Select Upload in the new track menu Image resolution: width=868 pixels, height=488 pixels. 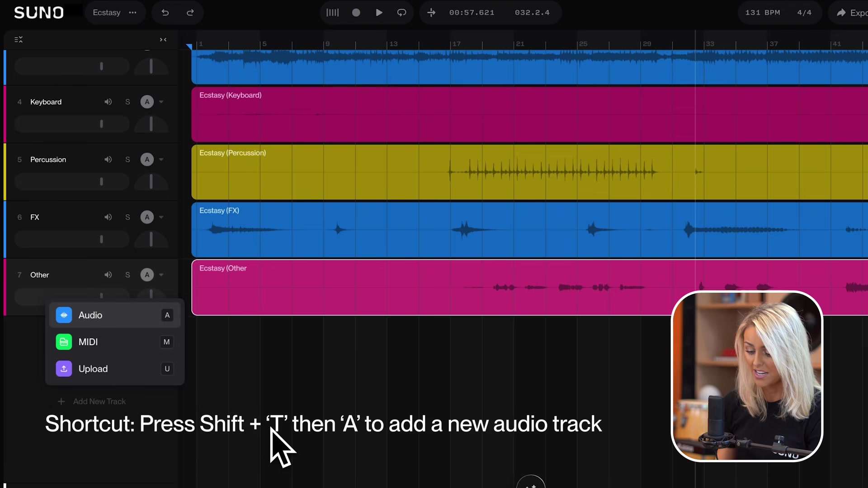(115, 369)
